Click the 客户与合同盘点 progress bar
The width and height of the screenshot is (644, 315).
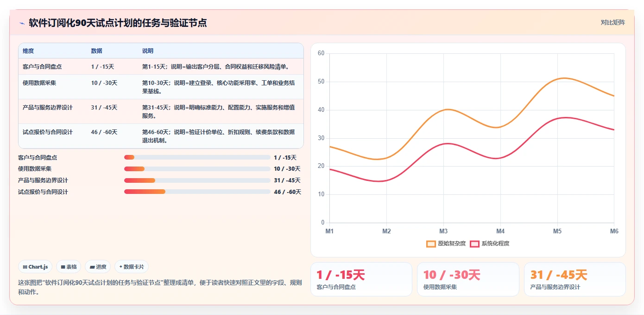tap(197, 157)
